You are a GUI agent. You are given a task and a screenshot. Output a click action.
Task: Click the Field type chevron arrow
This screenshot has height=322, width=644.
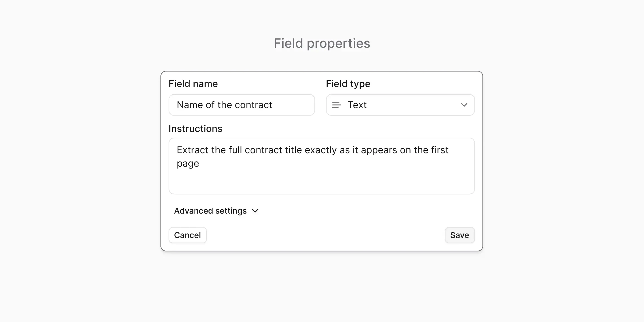click(x=464, y=105)
